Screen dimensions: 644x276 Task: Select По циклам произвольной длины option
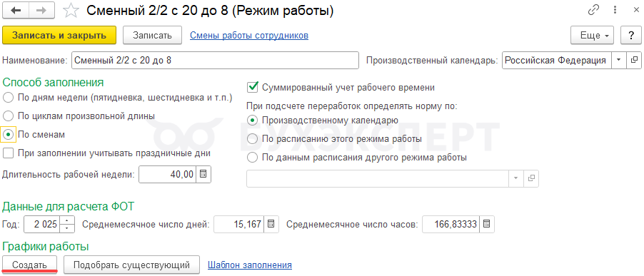9,116
